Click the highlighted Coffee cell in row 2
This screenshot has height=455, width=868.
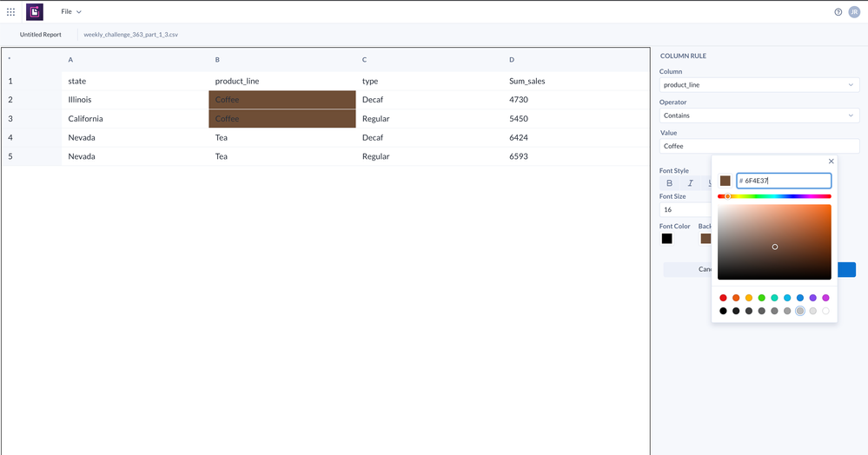click(x=282, y=100)
